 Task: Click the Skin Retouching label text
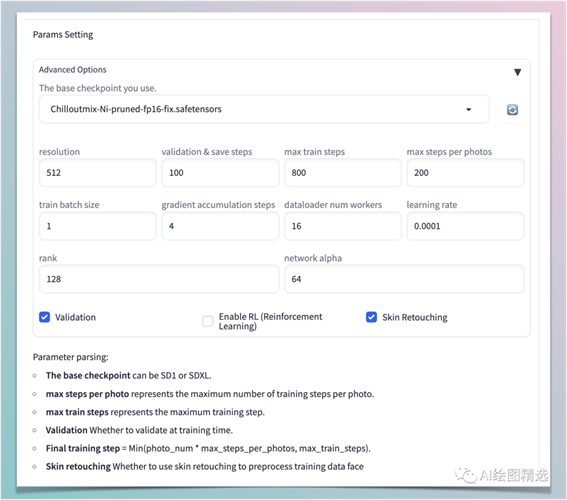(x=415, y=317)
